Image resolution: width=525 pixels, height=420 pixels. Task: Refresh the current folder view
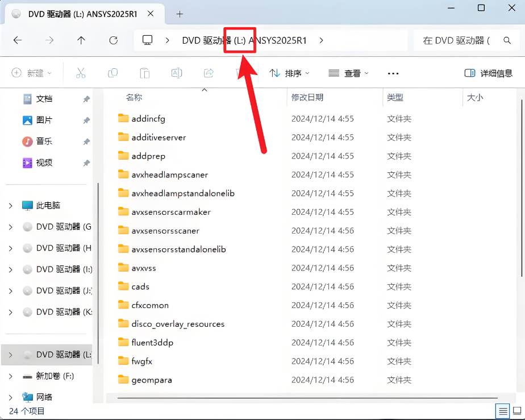[114, 40]
